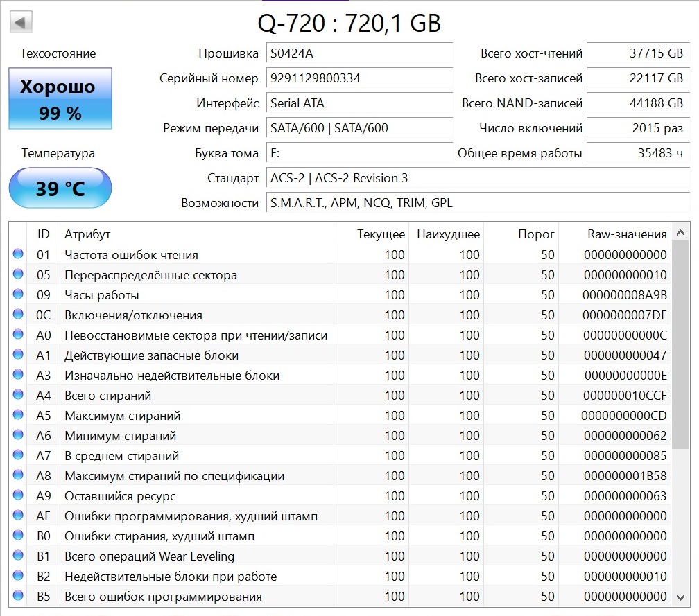This screenshot has height=616, width=699.
Task: Click the Возможности field with S.M.A.R.T., APM
Action: pos(478,203)
